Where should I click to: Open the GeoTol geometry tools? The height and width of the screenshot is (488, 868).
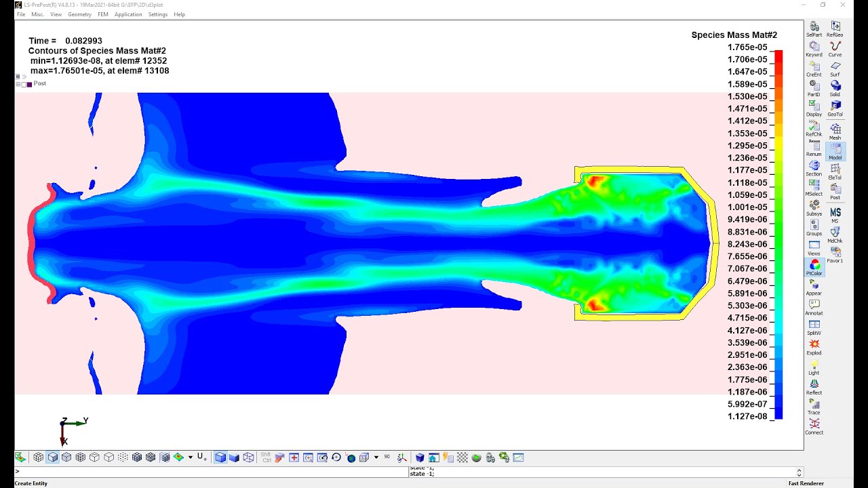[x=835, y=108]
